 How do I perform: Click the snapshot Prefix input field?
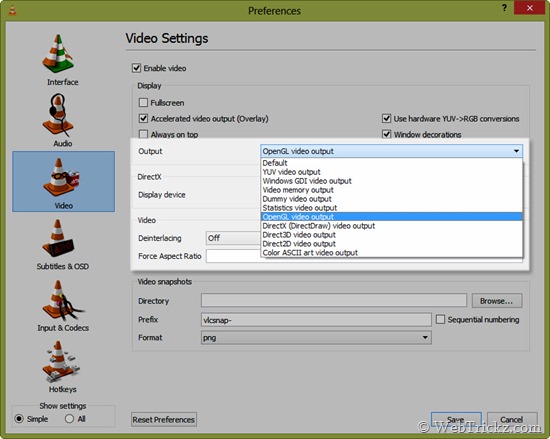pos(316,320)
